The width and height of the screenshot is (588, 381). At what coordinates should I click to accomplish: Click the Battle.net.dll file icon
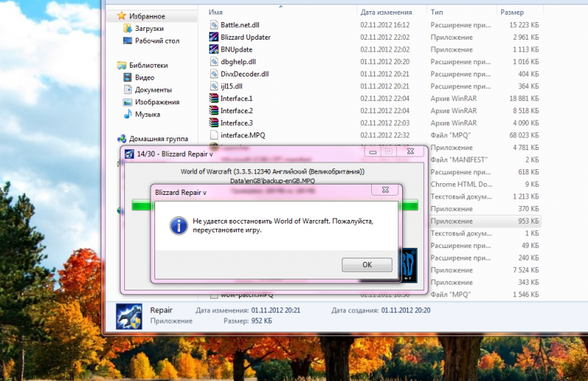tap(214, 25)
